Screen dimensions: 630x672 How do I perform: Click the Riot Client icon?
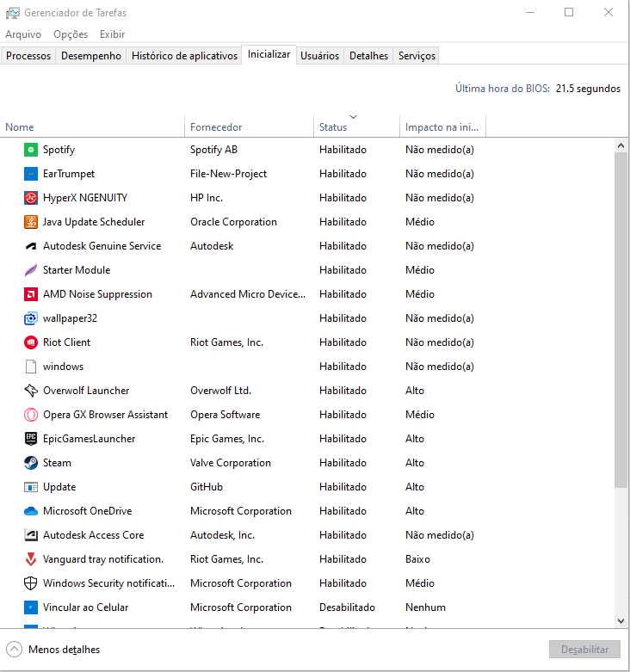pos(31,342)
